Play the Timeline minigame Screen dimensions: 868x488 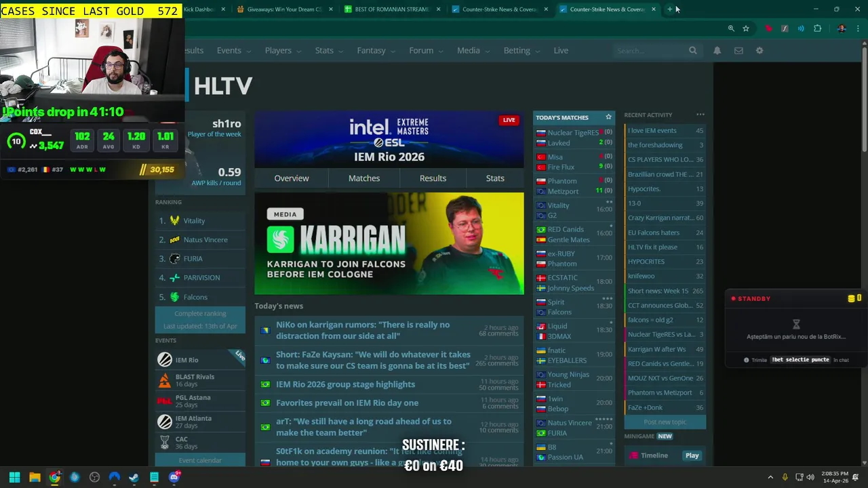(x=692, y=455)
